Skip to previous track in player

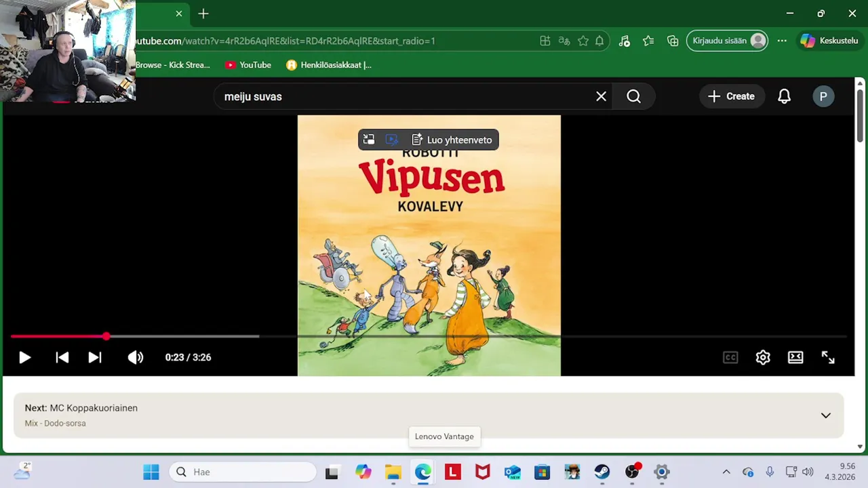(x=62, y=357)
